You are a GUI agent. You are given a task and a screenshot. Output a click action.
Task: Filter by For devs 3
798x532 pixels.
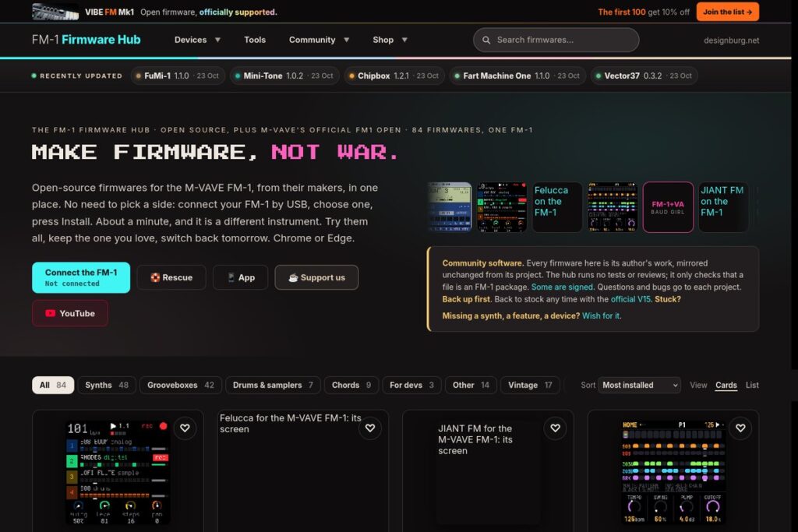click(411, 385)
